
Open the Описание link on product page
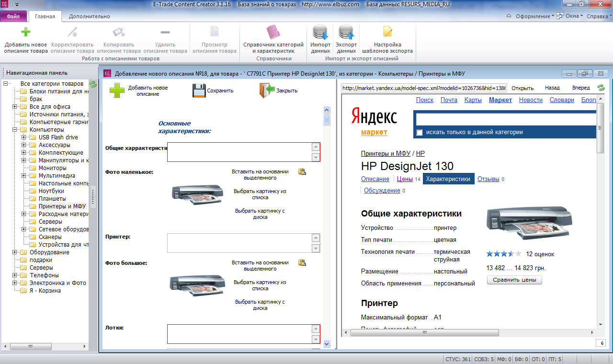tap(375, 179)
